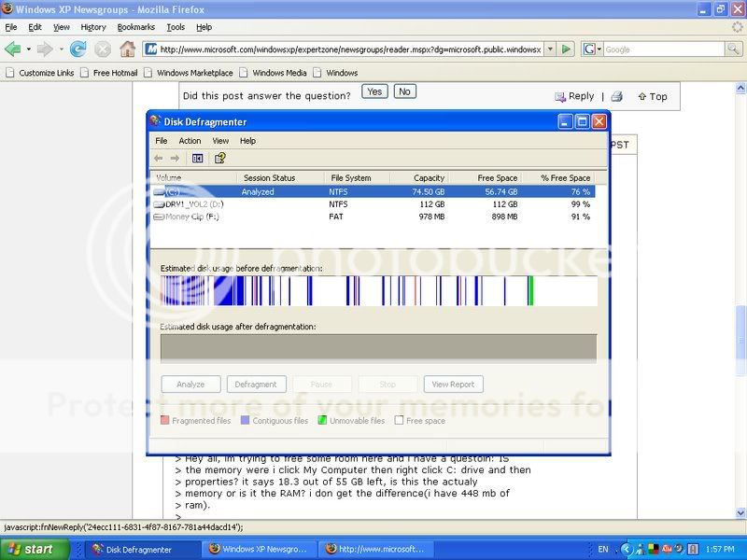Answer Yes to the post question
This screenshot has width=747, height=560.
374,91
